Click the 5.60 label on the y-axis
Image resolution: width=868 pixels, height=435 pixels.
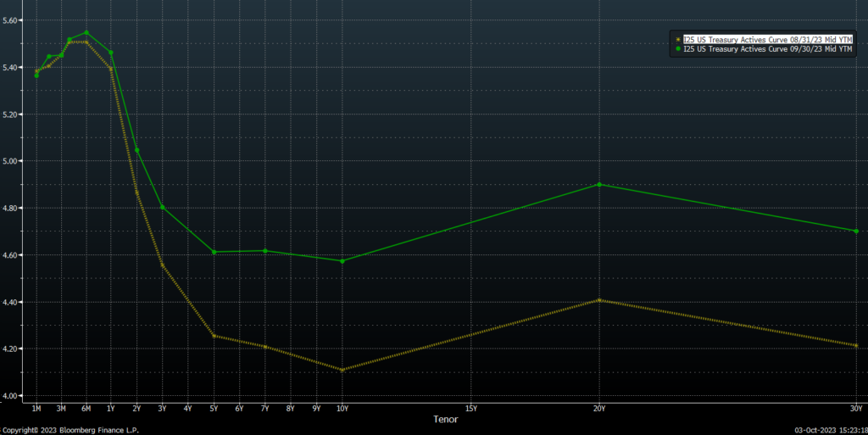pos(14,20)
